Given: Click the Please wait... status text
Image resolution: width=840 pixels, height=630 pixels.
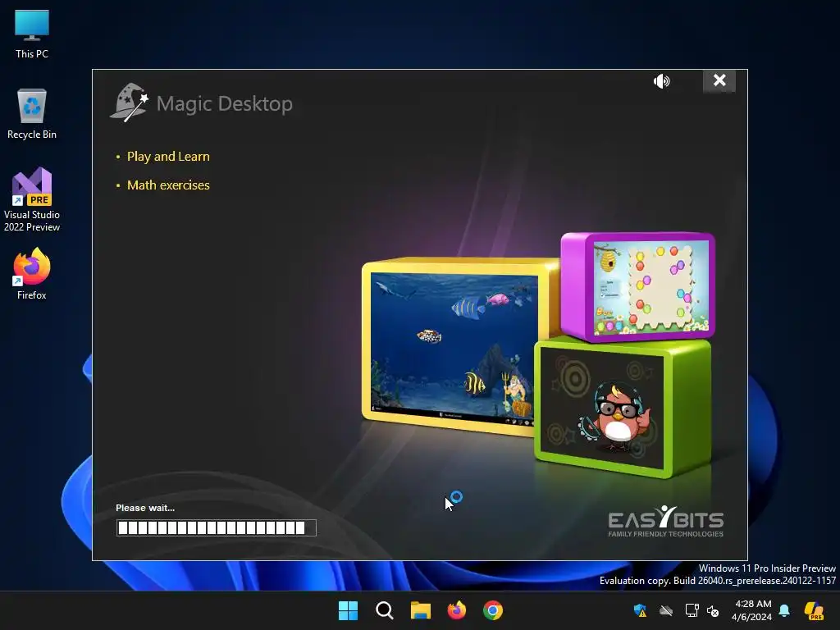Looking at the screenshot, I should pyautogui.click(x=145, y=508).
